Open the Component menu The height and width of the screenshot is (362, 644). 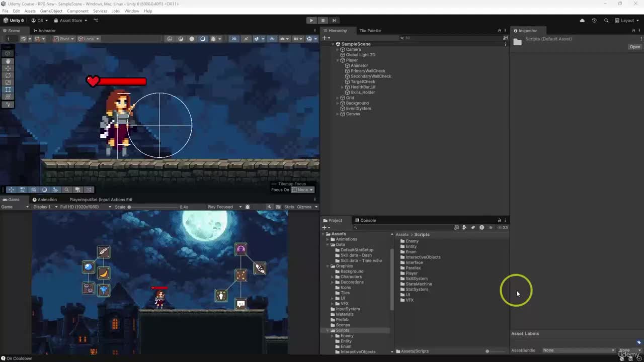click(x=77, y=11)
